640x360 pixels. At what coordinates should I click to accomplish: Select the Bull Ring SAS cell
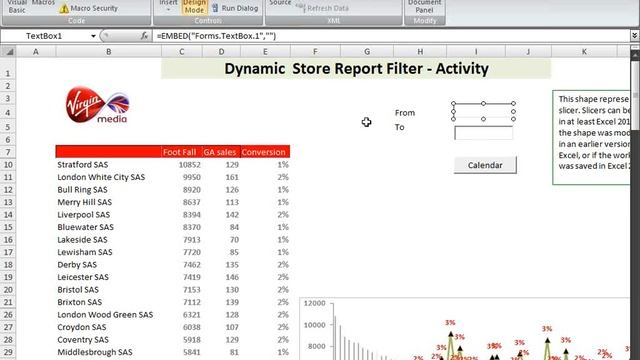(109, 190)
